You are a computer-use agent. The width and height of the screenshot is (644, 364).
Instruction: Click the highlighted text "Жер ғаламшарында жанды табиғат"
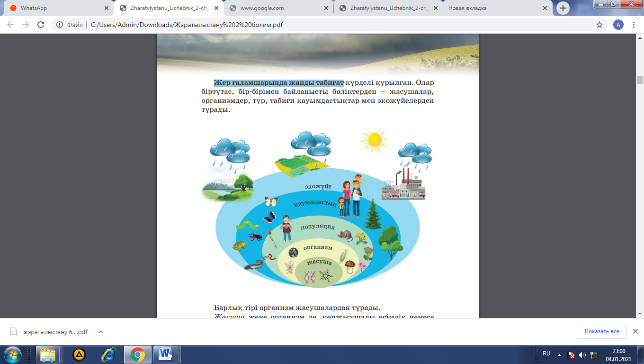[279, 83]
